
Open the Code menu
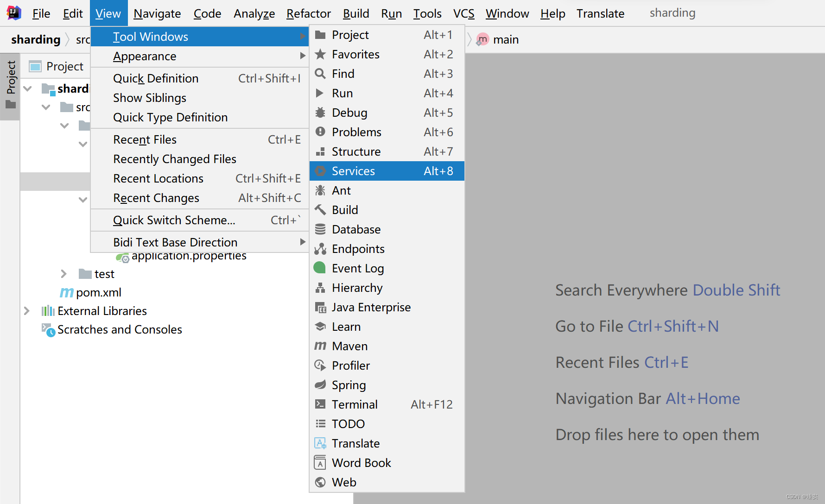[207, 13]
